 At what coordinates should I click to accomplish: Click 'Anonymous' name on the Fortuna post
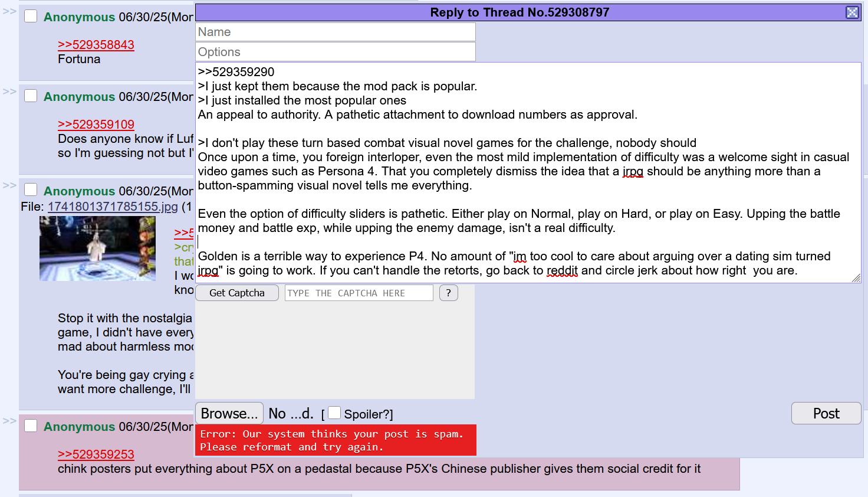pyautogui.click(x=79, y=17)
